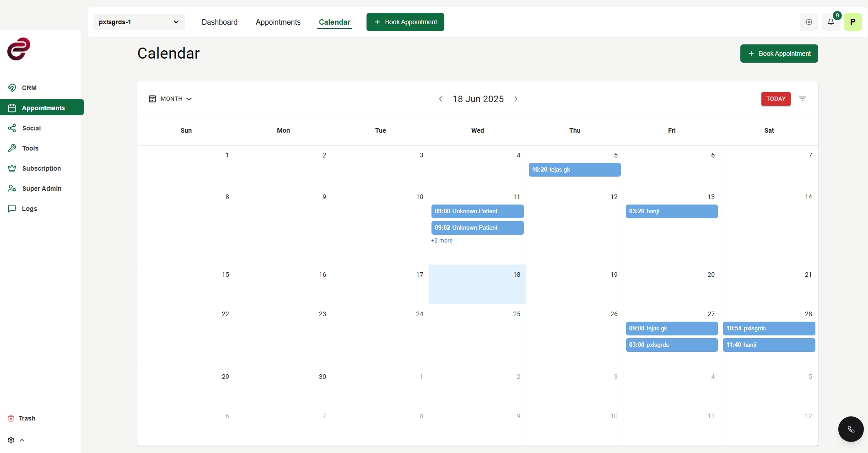Click the Super Admin user icon

(x=12, y=189)
